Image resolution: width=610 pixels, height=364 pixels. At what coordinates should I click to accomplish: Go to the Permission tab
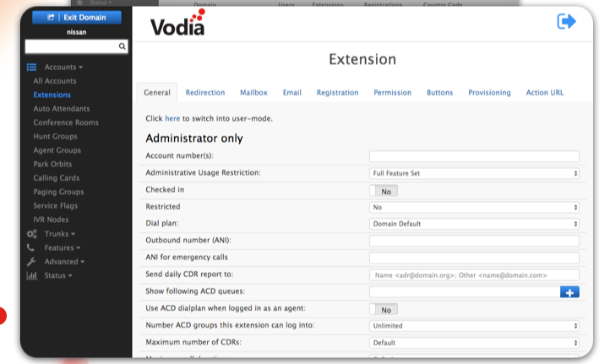pyautogui.click(x=392, y=93)
